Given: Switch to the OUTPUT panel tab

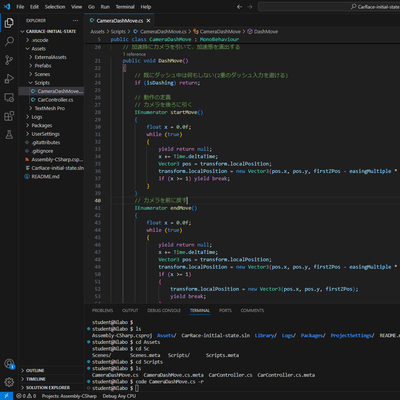Looking at the screenshot, I should 130,310.
